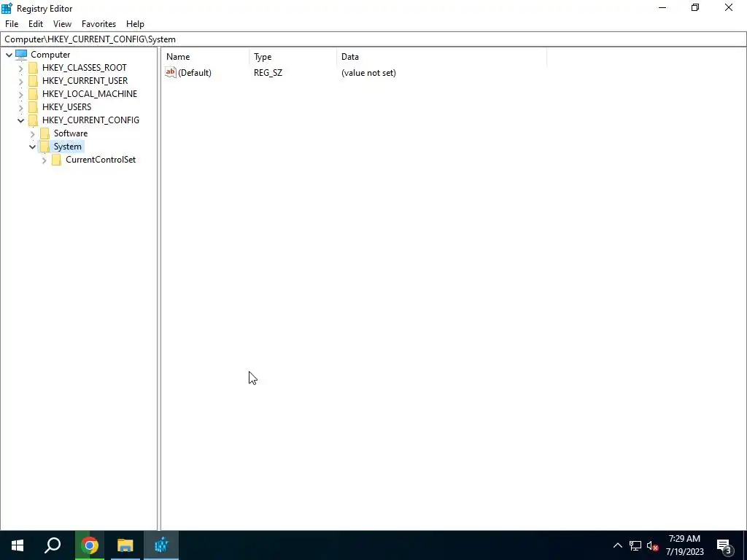Collapse the Computer root node
The width and height of the screenshot is (747, 560).
coord(9,55)
